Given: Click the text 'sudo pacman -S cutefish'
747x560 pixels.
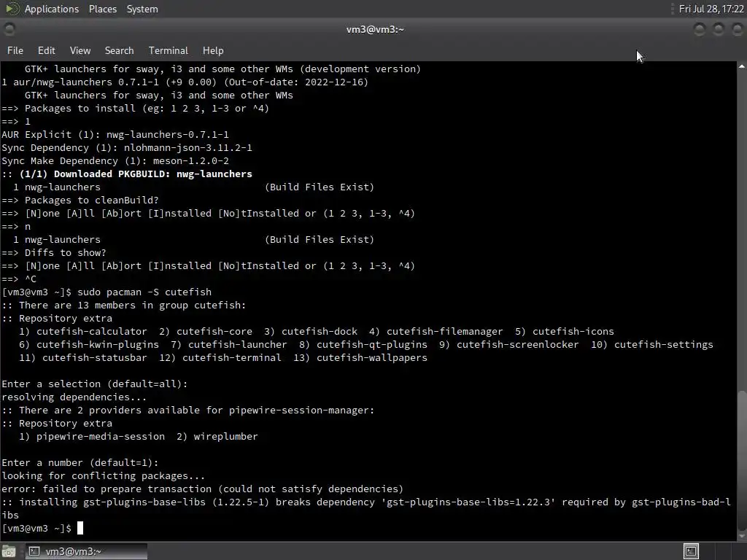Looking at the screenshot, I should [144, 292].
